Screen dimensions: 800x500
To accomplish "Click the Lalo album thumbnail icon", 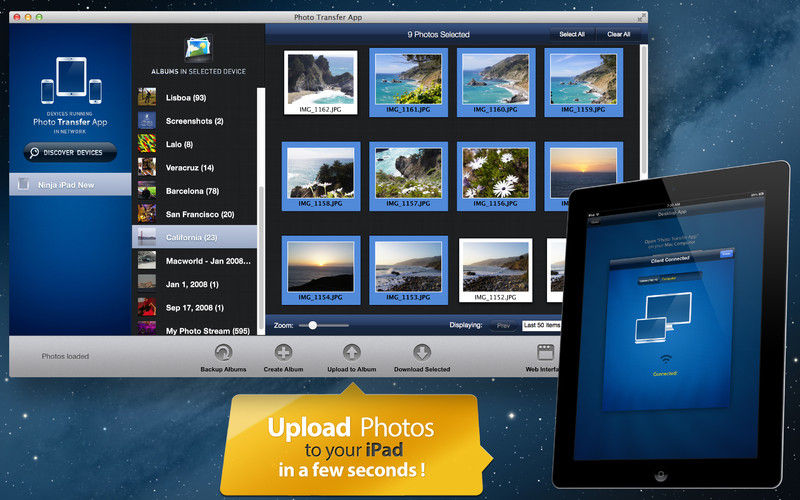I will click(x=147, y=144).
